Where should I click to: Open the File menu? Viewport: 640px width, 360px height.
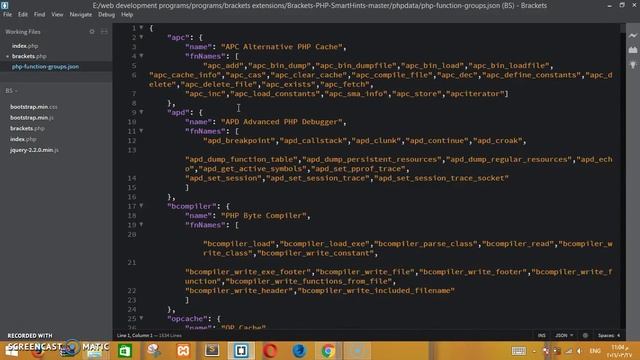(7, 14)
